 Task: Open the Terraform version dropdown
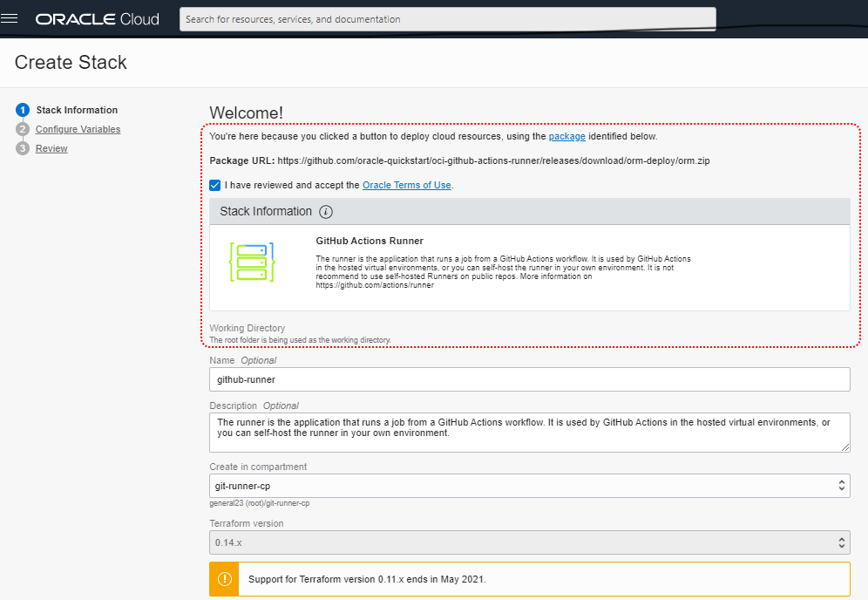click(x=529, y=542)
